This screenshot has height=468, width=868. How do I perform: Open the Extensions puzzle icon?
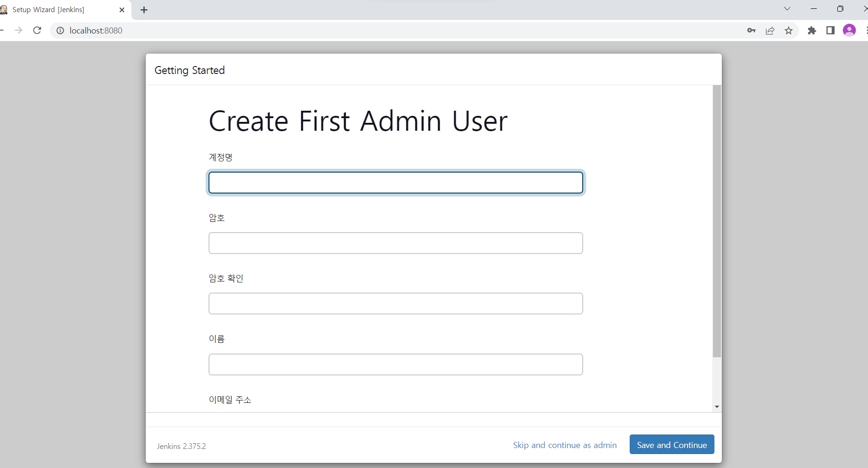coord(812,30)
